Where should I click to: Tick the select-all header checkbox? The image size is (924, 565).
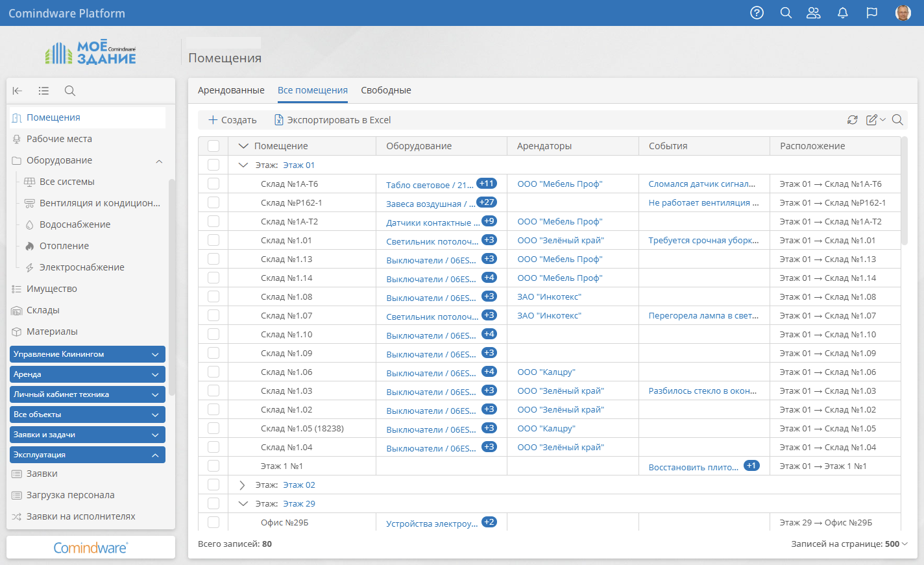coord(213,146)
